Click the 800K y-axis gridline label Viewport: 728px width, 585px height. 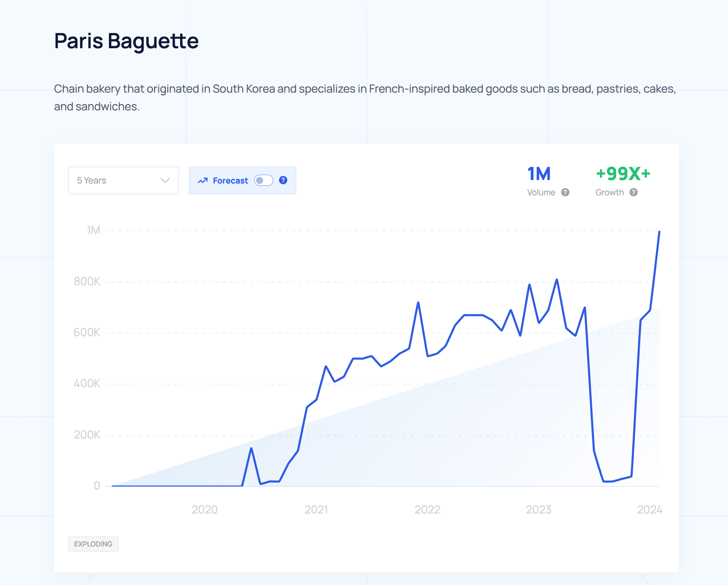[87, 281]
